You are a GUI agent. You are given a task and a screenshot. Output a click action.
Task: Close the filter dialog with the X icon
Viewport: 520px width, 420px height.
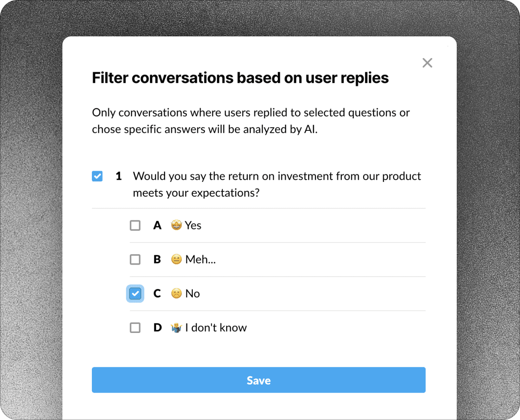[x=427, y=63]
